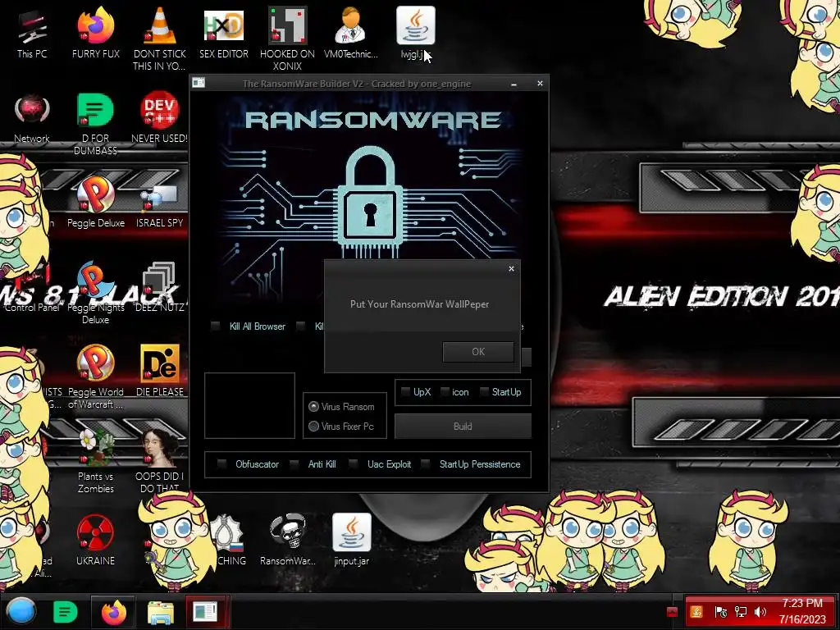Click the volume speaker tray icon
Screen dimensions: 840x630
[760, 612]
